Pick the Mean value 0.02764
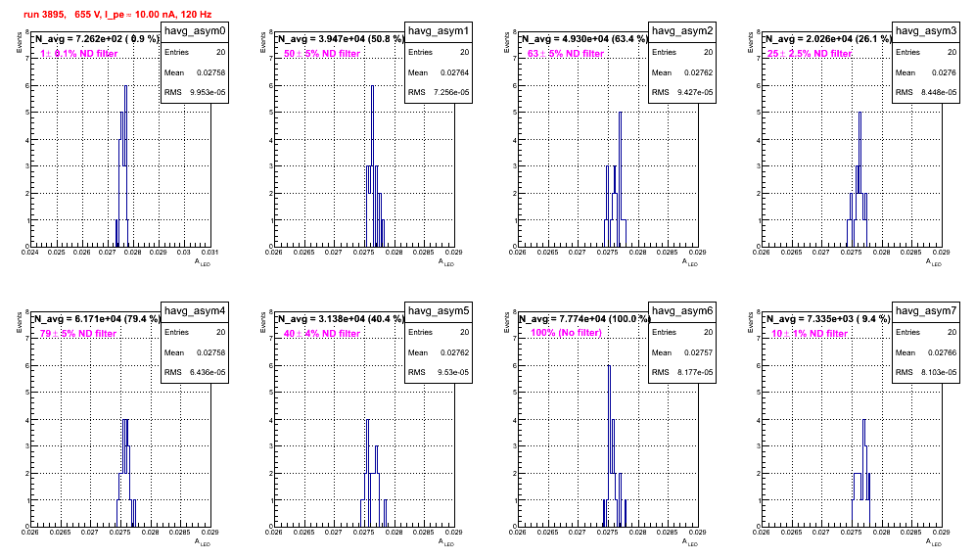 click(454, 72)
